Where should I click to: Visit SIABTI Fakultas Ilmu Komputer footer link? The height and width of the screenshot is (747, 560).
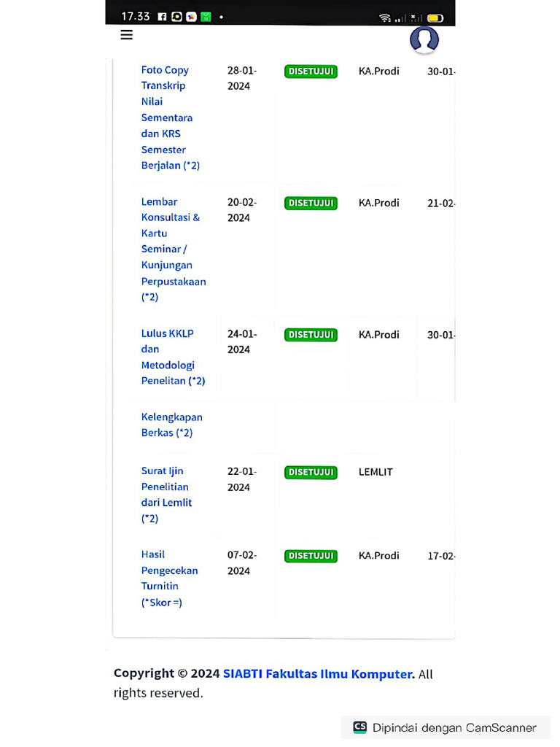point(317,674)
